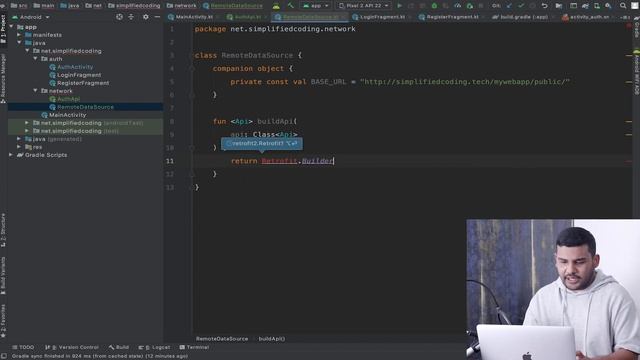This screenshot has width=640, height=360.
Task: Click the green Debug app bug icon
Action: click(x=434, y=6)
